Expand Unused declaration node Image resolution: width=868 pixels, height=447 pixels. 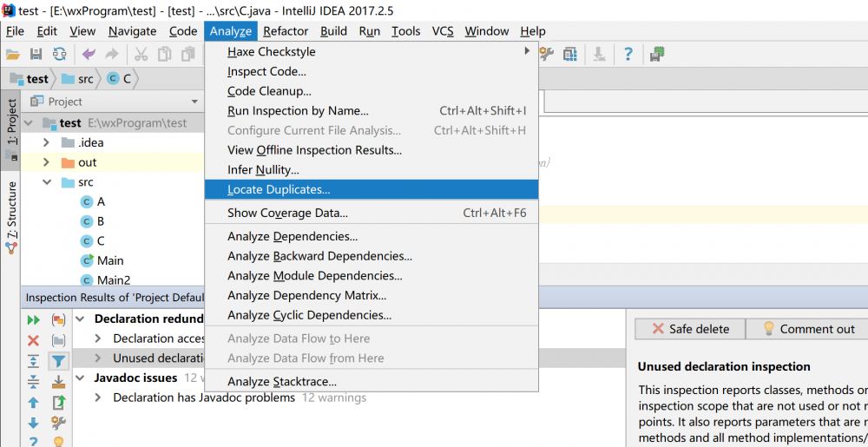98,358
